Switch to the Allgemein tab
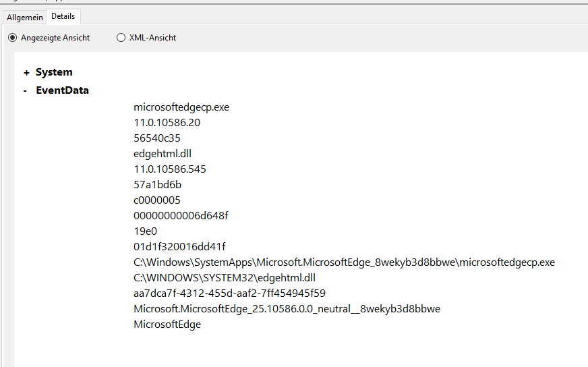Screen dimensions: 588x367 point(25,18)
